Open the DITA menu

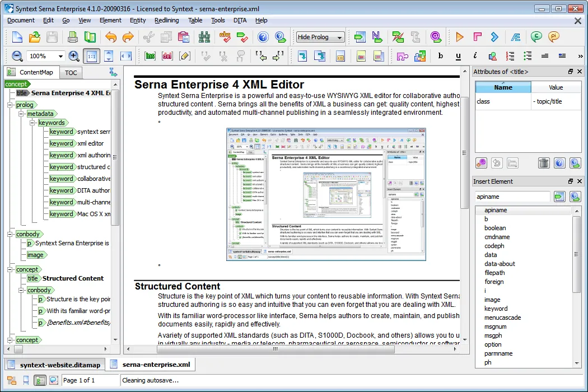[x=240, y=20]
